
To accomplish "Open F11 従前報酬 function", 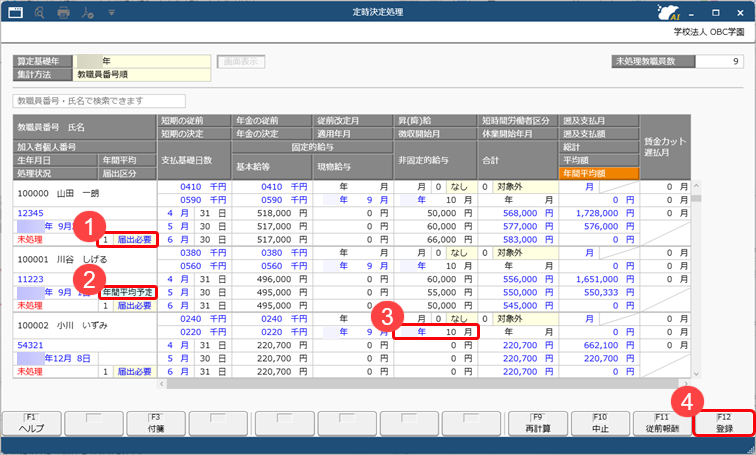I will 662,422.
